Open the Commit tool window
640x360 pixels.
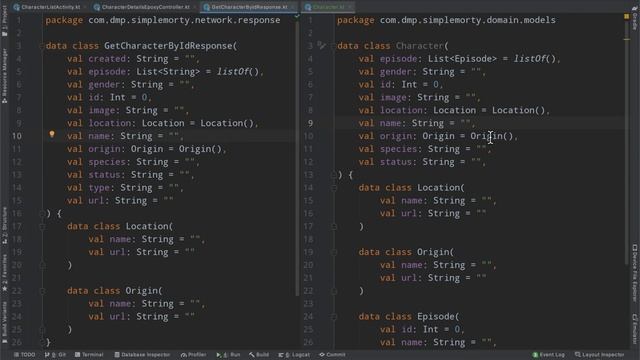coord(332,355)
